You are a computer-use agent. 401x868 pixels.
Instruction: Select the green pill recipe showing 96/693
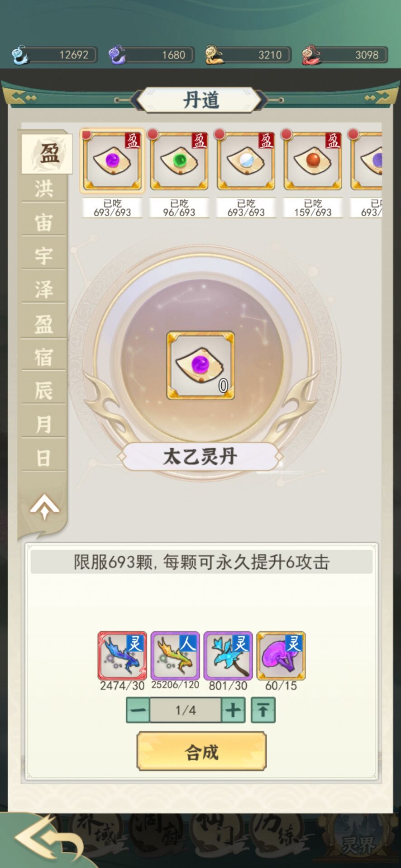(x=179, y=161)
